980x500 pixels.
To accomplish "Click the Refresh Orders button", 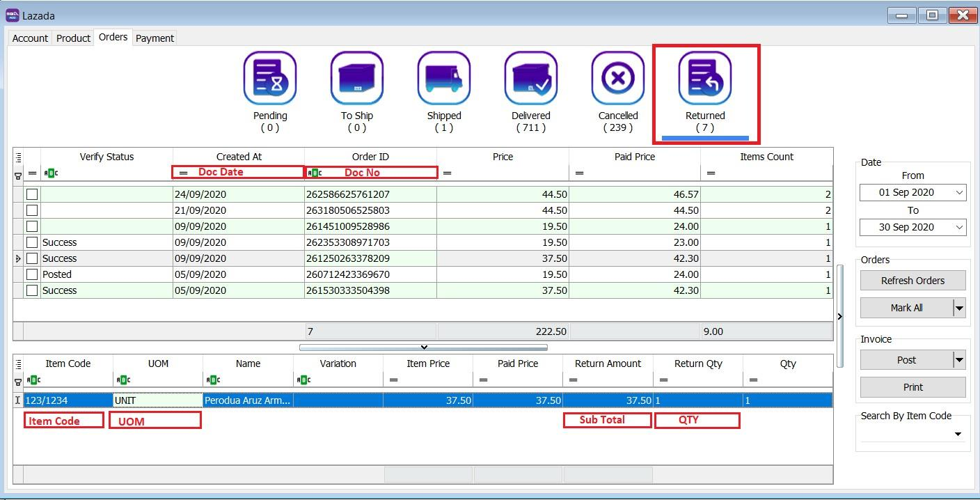I will 912,281.
